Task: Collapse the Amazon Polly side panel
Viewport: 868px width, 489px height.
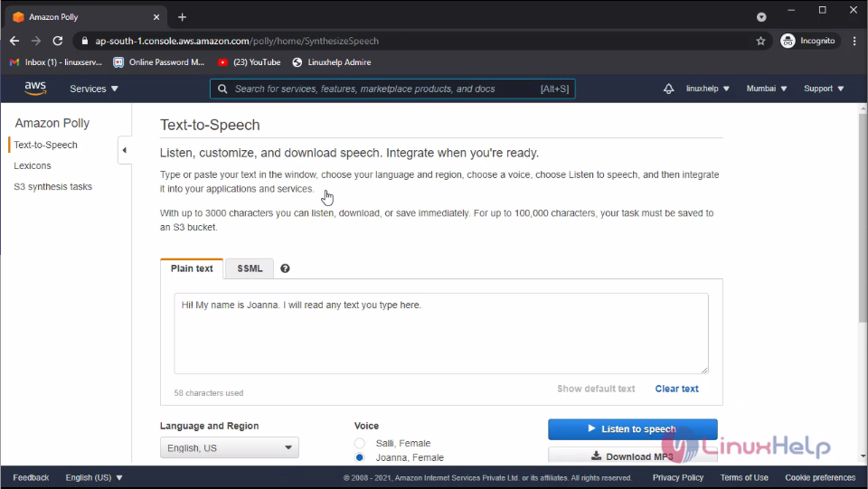Action: coord(125,150)
